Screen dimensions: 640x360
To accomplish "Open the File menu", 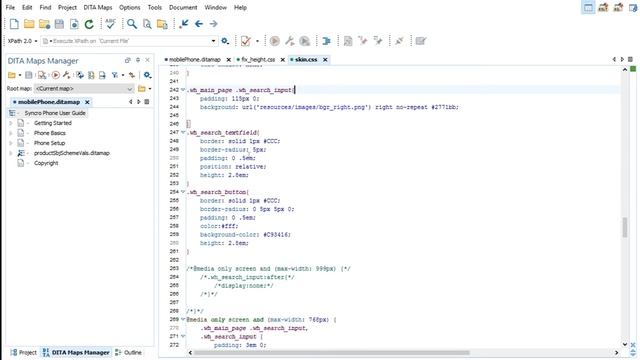I will click(x=10, y=7).
